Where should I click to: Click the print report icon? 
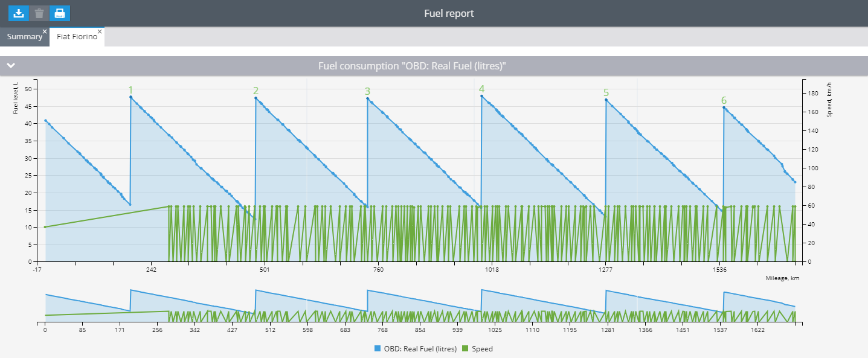click(x=60, y=13)
